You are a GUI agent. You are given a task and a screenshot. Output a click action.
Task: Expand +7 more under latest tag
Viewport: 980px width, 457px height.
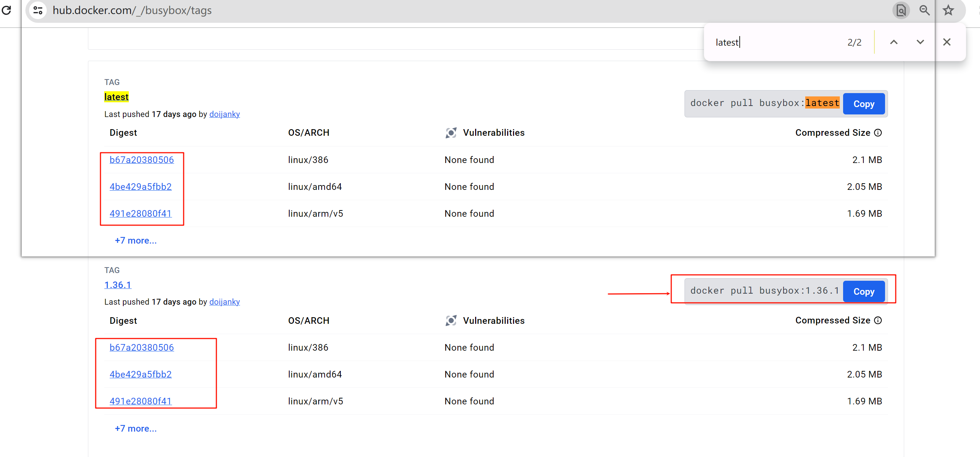pyautogui.click(x=135, y=241)
